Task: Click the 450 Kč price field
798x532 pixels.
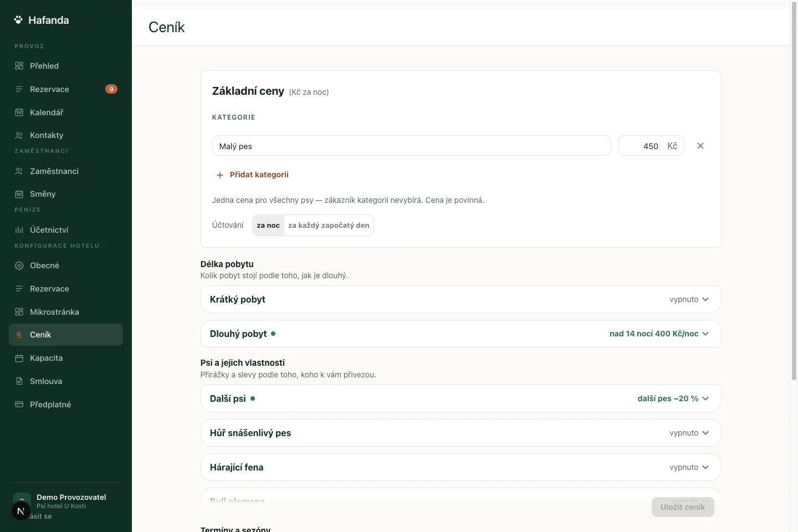Action: 651,146
